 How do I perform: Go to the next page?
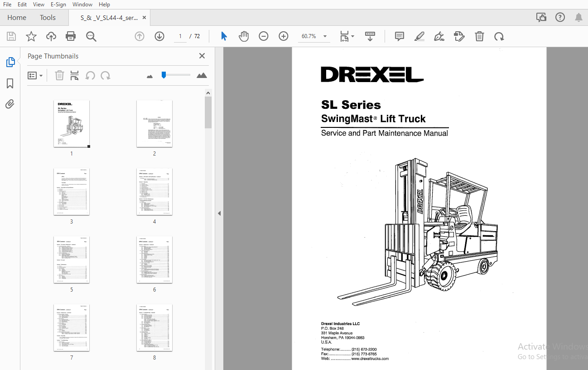tap(159, 36)
